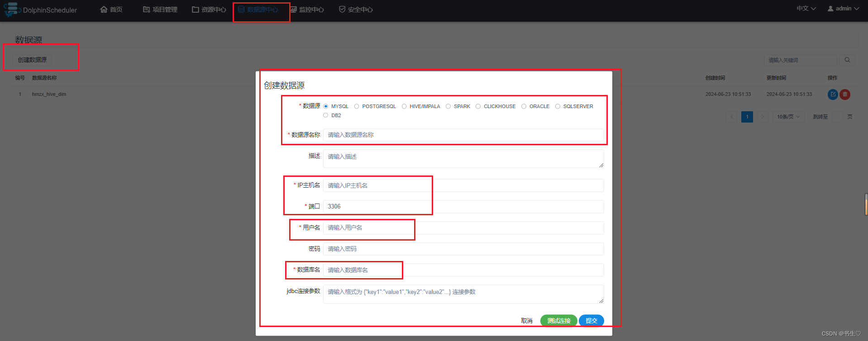Image resolution: width=868 pixels, height=341 pixels.
Task: Open 安全中心 security center
Action: pyautogui.click(x=356, y=9)
